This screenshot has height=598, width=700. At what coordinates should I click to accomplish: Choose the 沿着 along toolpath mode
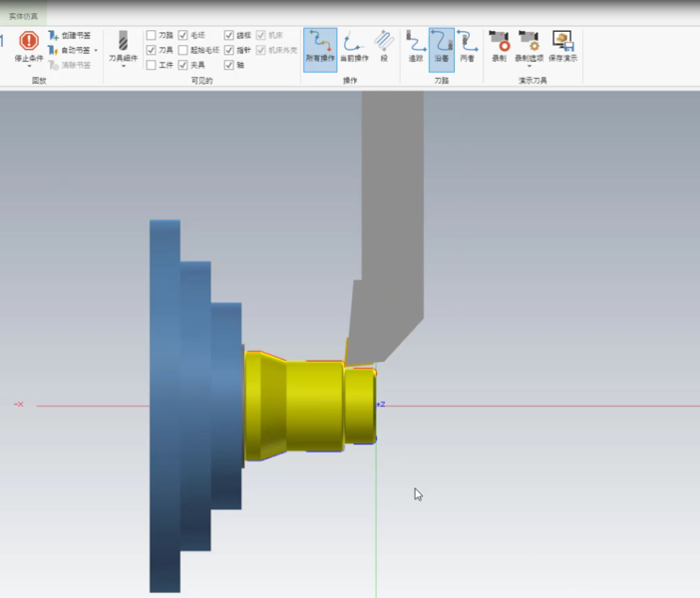coord(442,48)
